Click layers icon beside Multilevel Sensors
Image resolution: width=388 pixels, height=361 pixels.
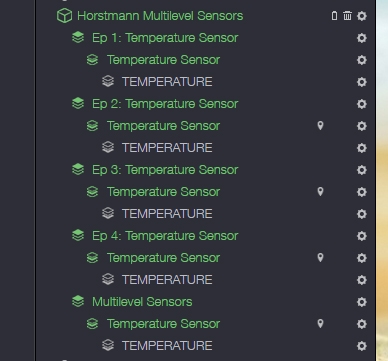(x=78, y=301)
